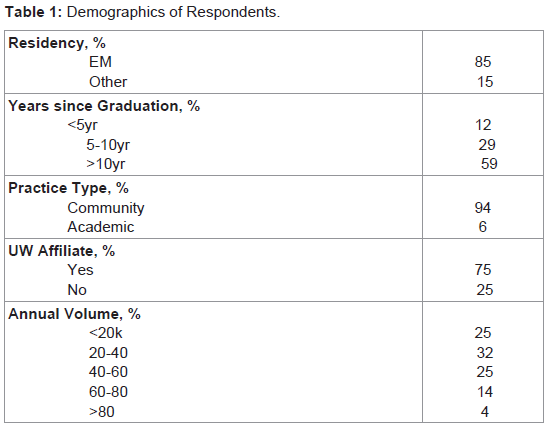Select the 5-10yr row label
549x430 pixels.
pyautogui.click(x=108, y=145)
